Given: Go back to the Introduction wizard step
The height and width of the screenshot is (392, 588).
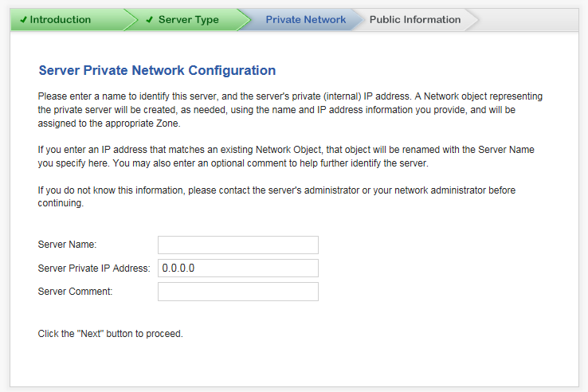Looking at the screenshot, I should [60, 19].
